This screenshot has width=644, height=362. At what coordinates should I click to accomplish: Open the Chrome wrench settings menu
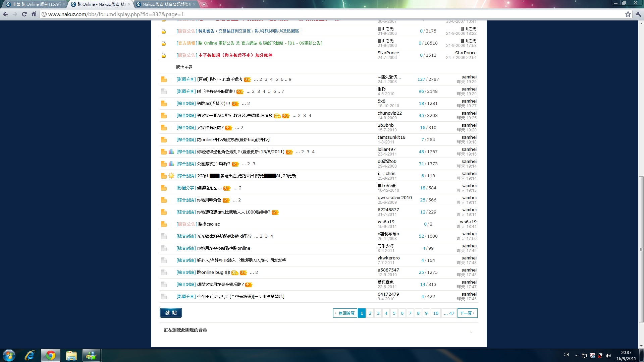638,14
